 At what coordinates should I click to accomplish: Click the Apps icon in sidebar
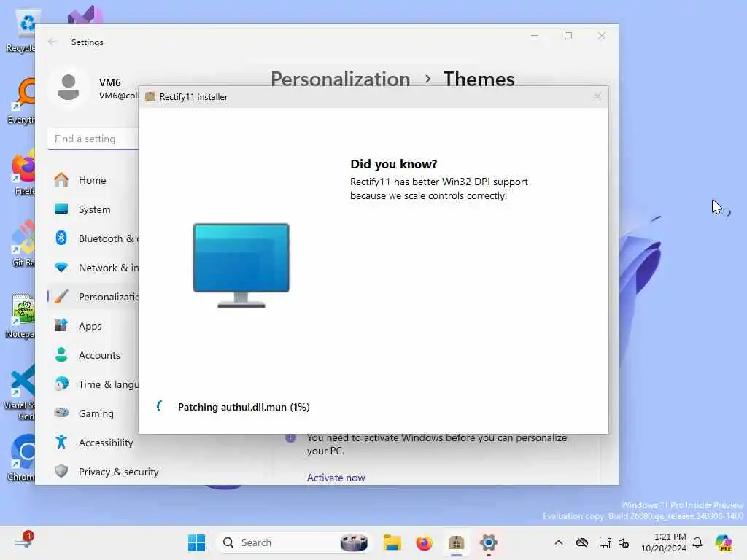61,325
